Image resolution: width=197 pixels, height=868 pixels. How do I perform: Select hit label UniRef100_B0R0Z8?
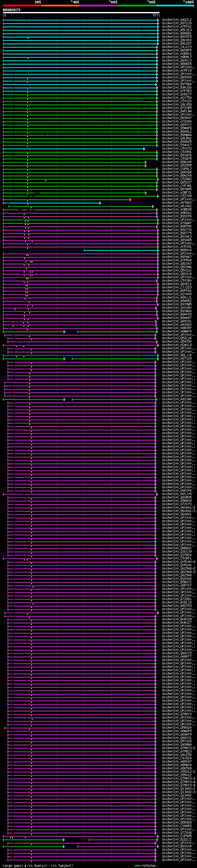click(x=177, y=619)
